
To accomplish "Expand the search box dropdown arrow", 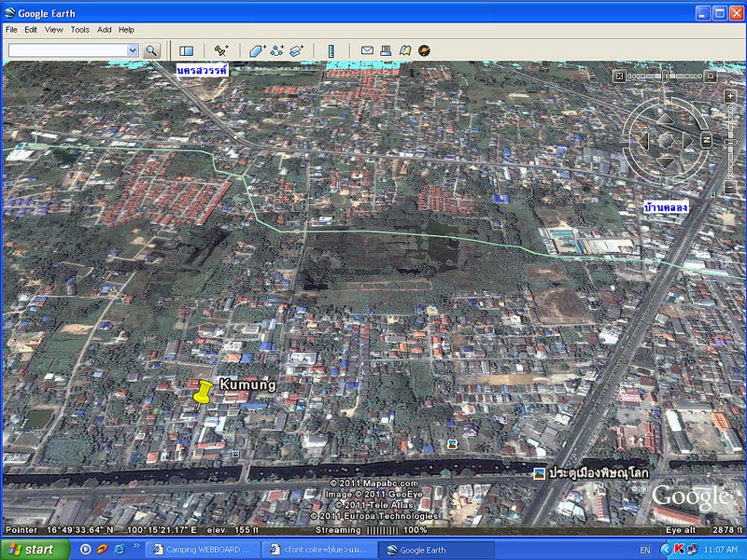I will (132, 50).
